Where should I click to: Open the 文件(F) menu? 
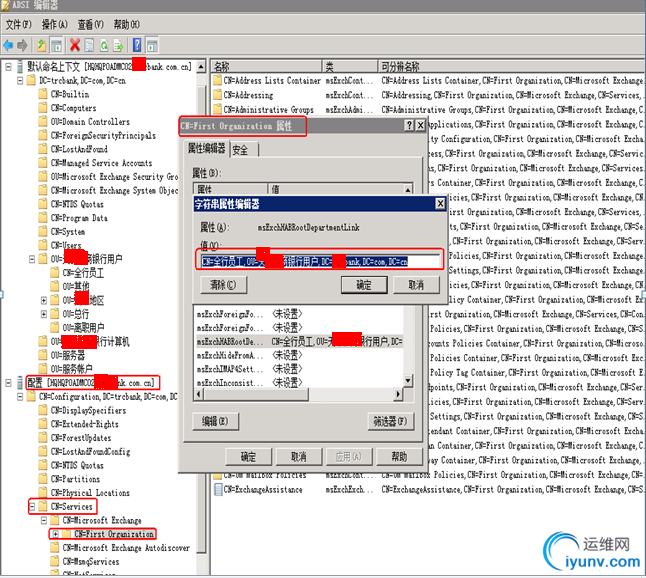tap(19, 25)
